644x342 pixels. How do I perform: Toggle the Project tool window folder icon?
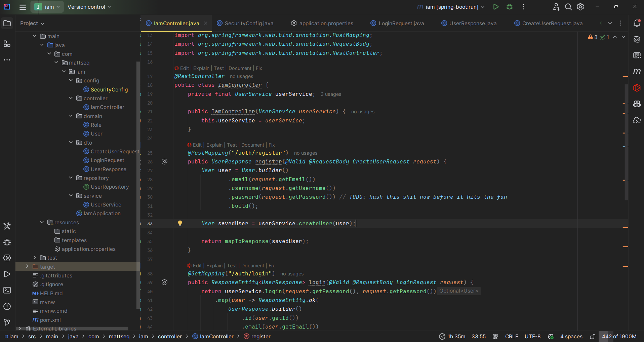[x=7, y=23]
